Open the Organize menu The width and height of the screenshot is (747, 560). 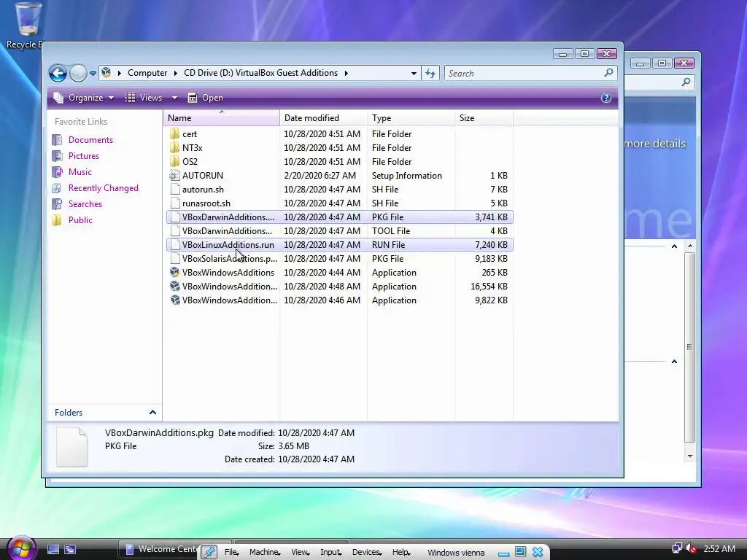83,98
